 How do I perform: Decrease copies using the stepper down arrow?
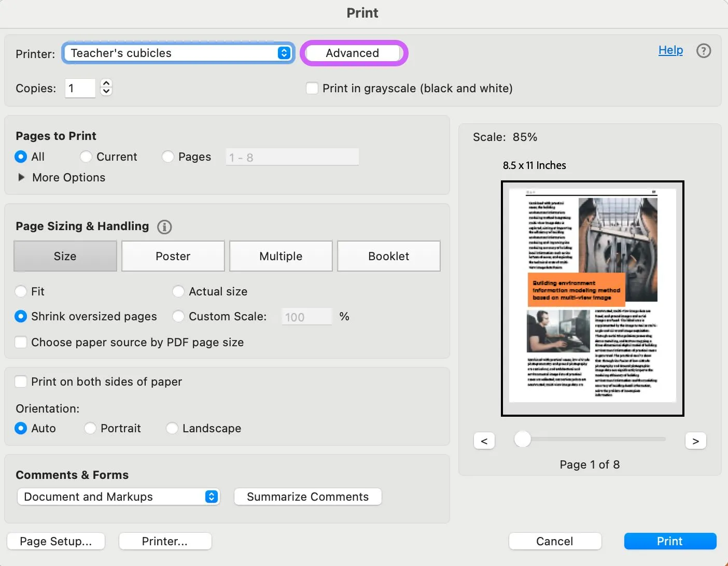click(106, 92)
